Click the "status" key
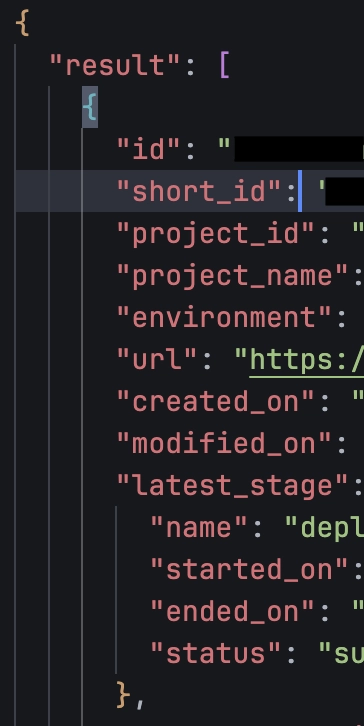 click(x=215, y=653)
